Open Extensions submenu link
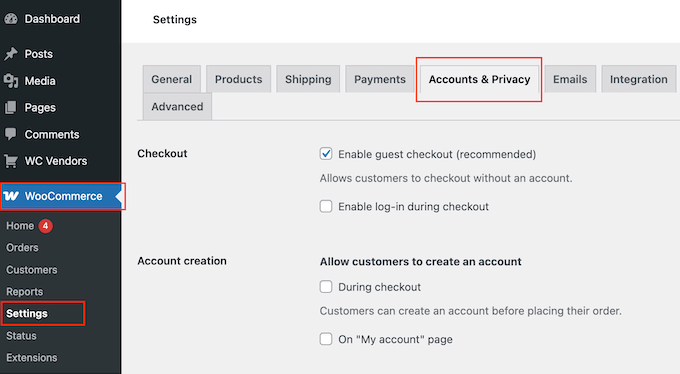The height and width of the screenshot is (374, 680). pos(32,358)
